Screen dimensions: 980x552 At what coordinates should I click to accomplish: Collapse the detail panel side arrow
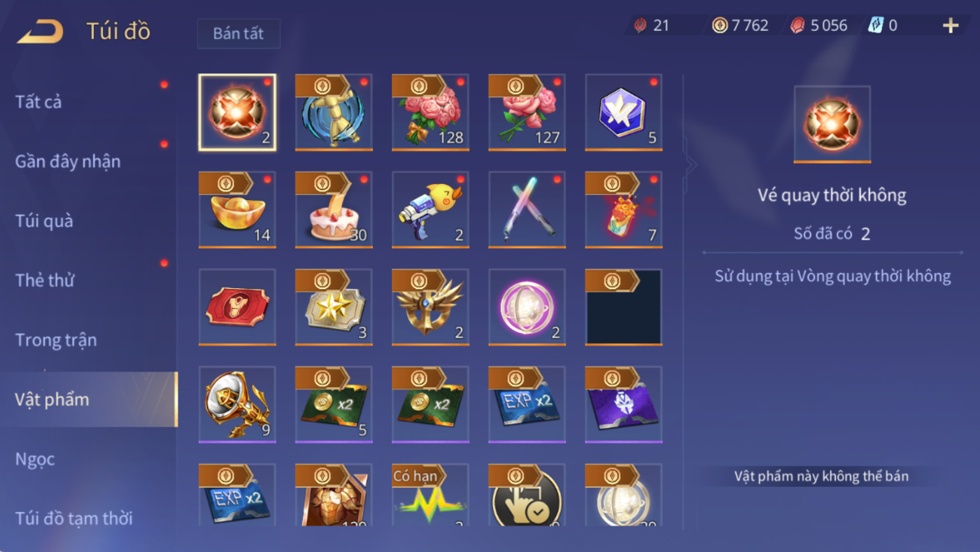pos(691,165)
